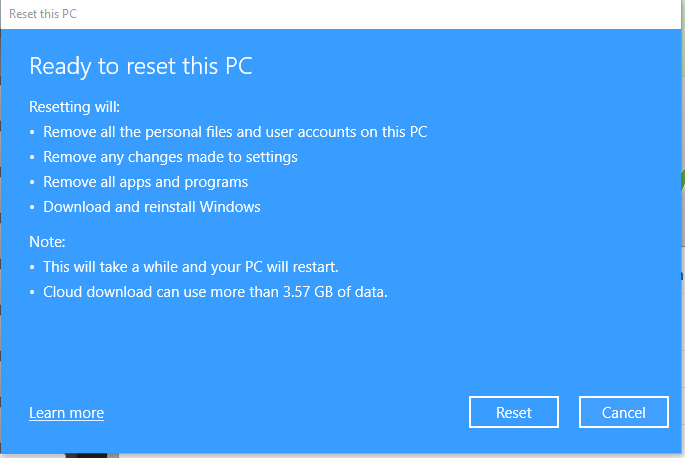Click the Reset button
This screenshot has width=685, height=458.
point(514,412)
